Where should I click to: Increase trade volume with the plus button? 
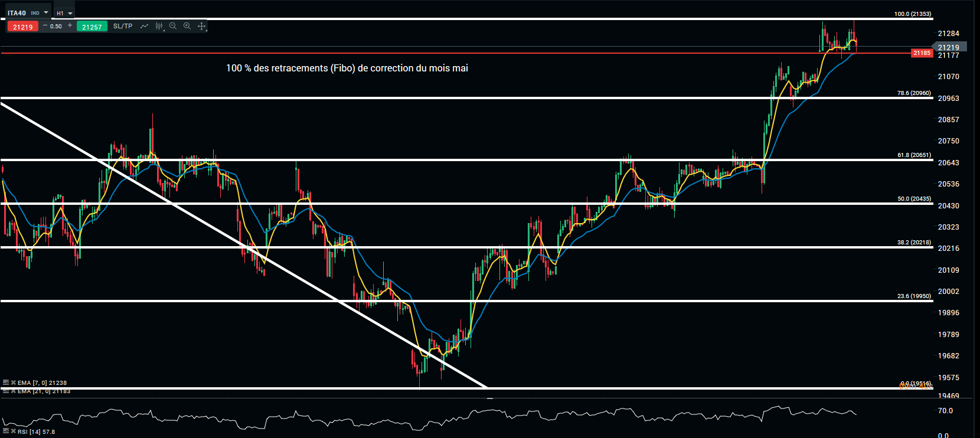click(70, 26)
